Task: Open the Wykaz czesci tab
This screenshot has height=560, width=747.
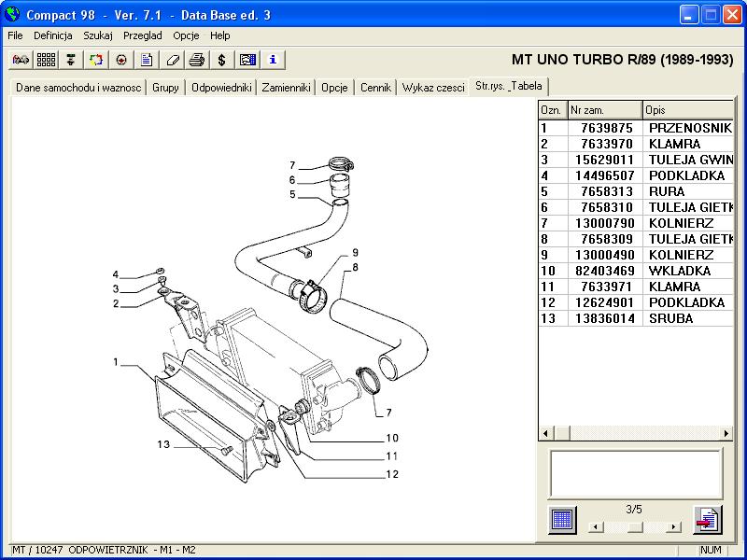Action: click(x=433, y=88)
